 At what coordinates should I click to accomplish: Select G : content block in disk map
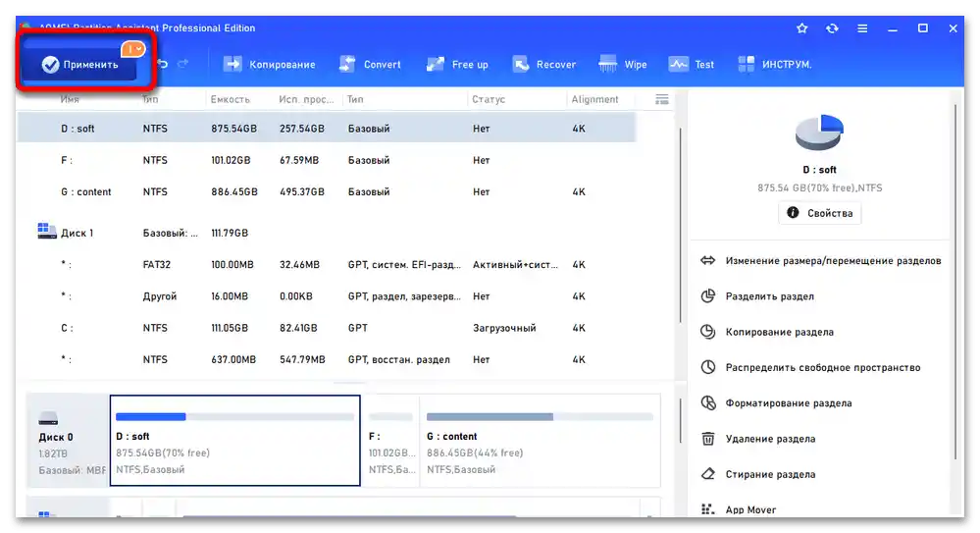(x=540, y=441)
